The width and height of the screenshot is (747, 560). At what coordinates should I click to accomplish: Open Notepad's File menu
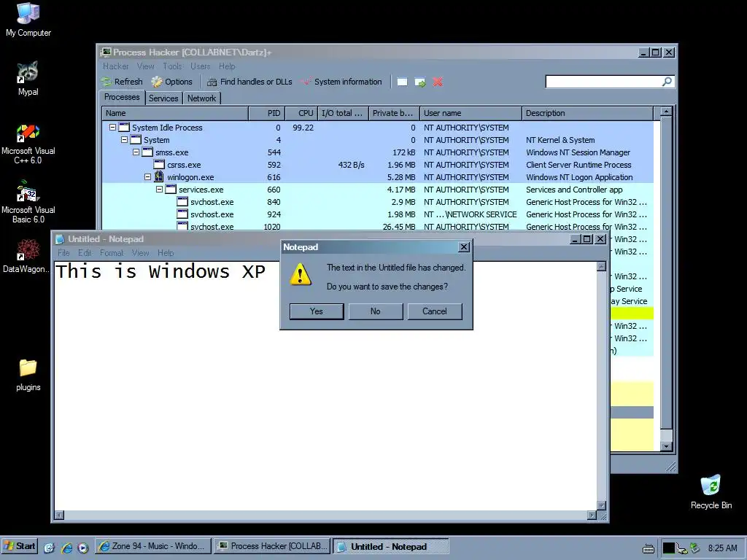tap(63, 253)
